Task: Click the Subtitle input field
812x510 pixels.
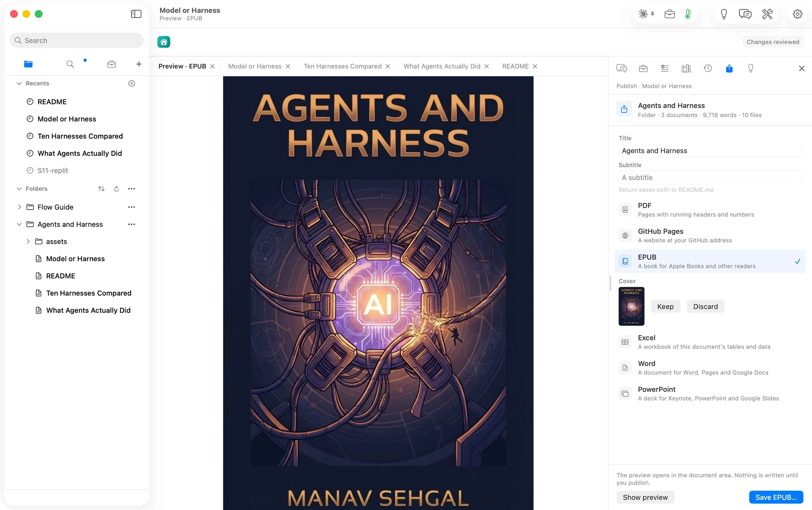Action: click(709, 178)
